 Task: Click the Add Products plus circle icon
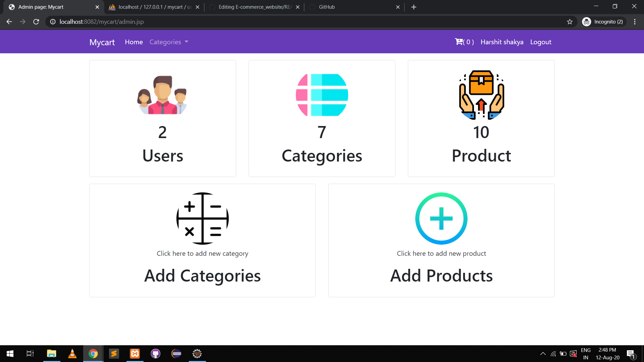441,219
